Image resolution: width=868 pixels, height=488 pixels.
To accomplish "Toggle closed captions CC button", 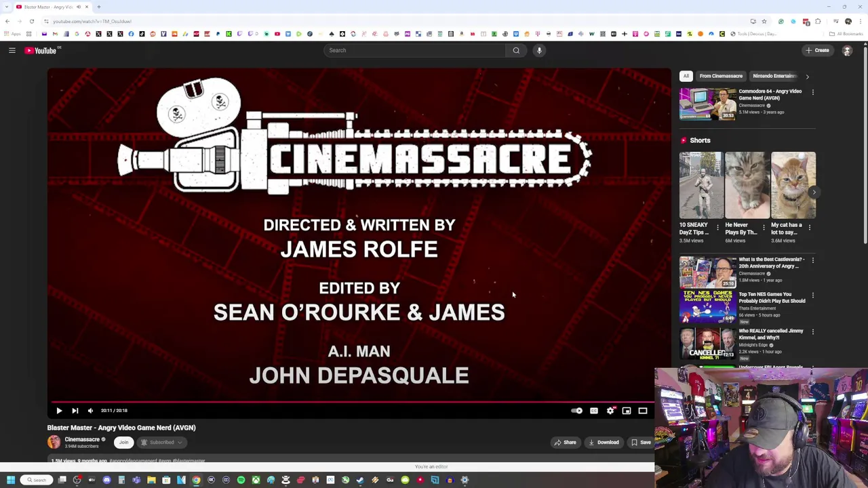I will tap(594, 411).
